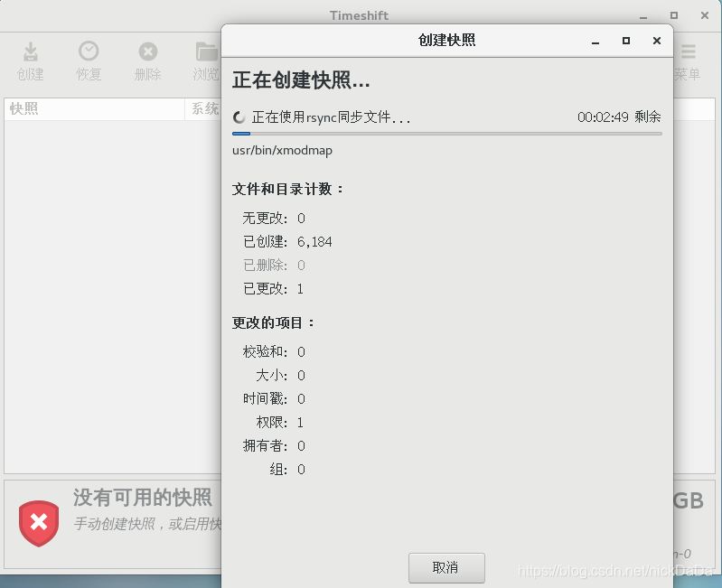Minimize the Timeshift main window
This screenshot has width=722, height=588.
point(643,15)
